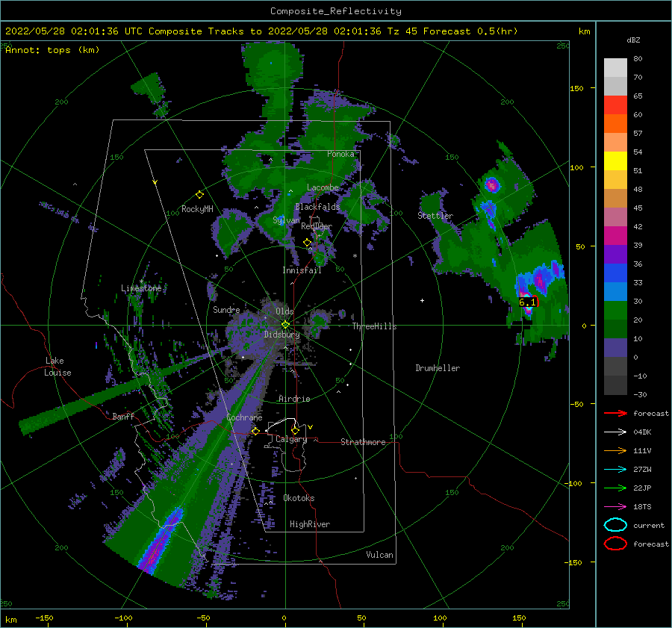This screenshot has height=628, width=672.
Task: Click the magenta 18TS arrow icon
Action: 615,507
